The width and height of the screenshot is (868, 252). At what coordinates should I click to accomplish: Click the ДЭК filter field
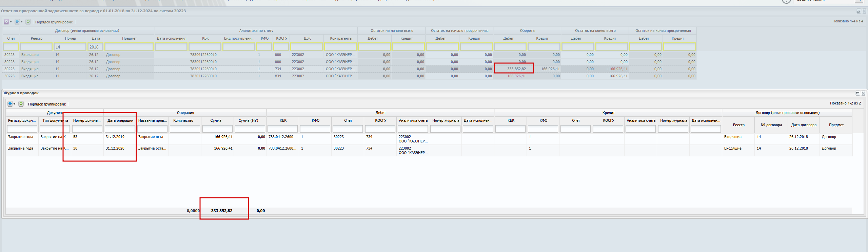pos(307,47)
